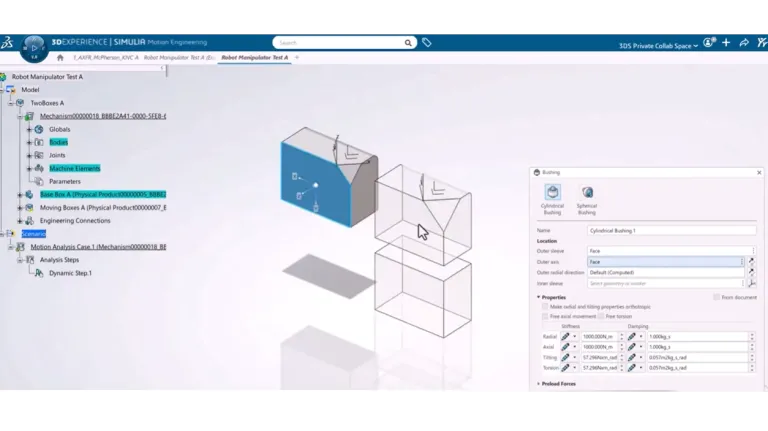Collapse the Properties section

tap(538, 297)
